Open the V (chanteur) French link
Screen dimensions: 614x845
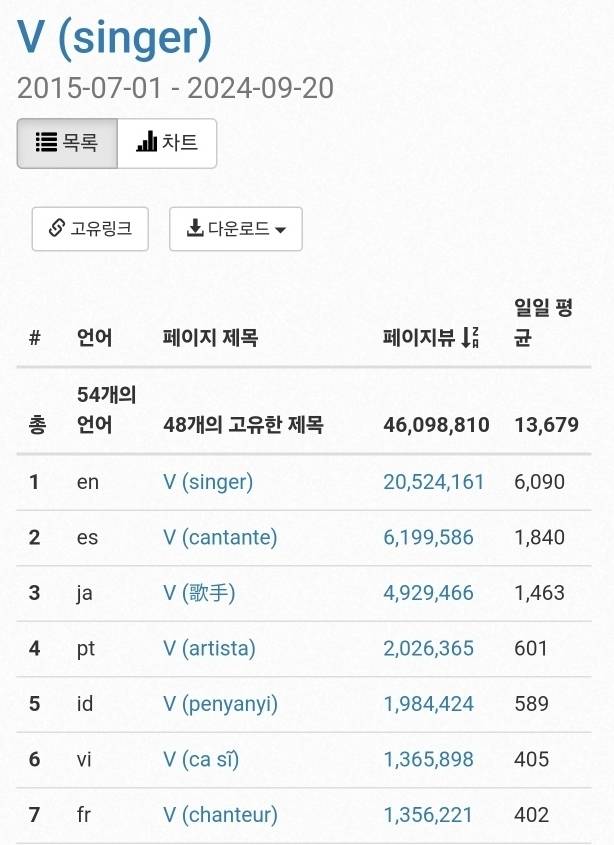[x=220, y=814]
